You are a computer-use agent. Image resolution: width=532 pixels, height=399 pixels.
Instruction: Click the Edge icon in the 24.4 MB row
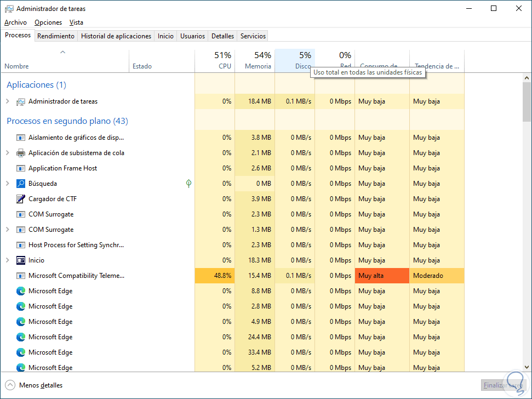[21, 337]
